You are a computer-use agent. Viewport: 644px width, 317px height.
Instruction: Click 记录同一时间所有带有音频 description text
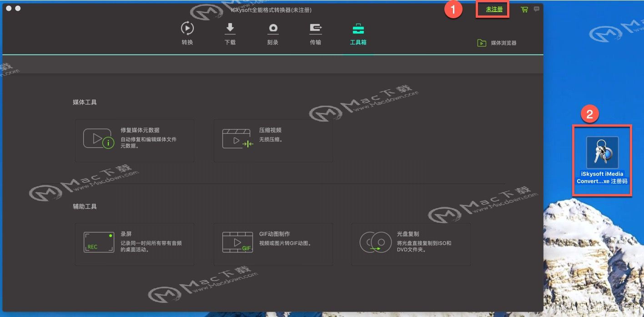[x=151, y=243]
